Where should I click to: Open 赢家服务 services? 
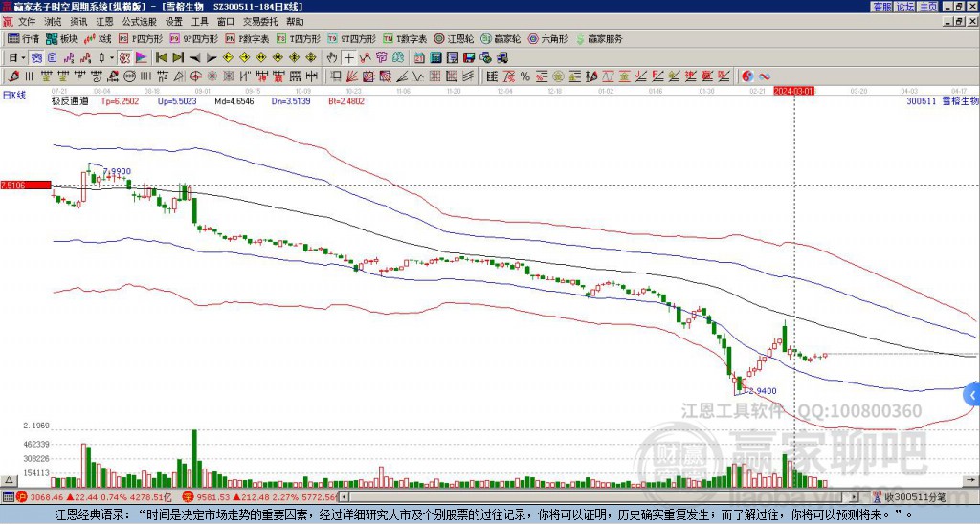point(599,38)
